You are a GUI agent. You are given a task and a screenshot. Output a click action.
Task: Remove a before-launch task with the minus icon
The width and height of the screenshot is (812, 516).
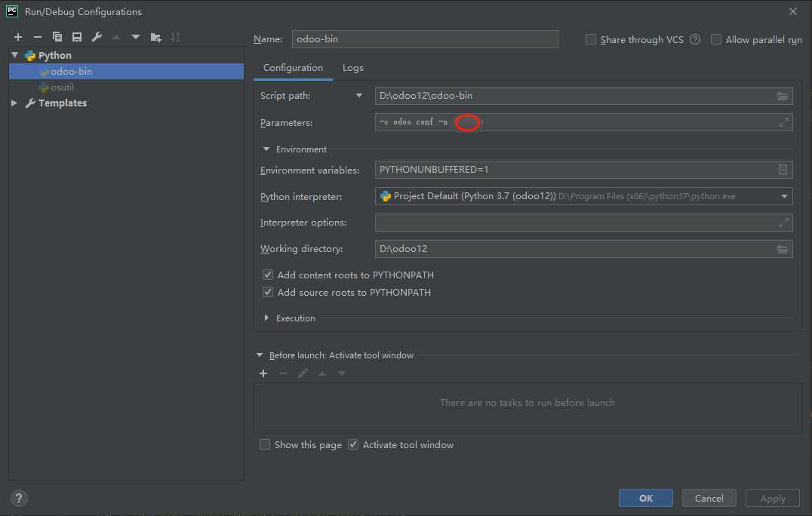point(283,373)
